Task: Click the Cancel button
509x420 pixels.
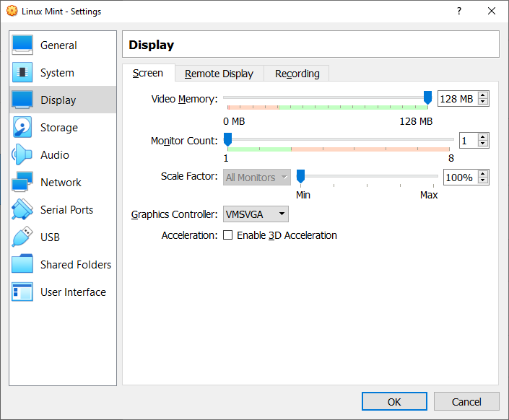Action: [x=466, y=401]
